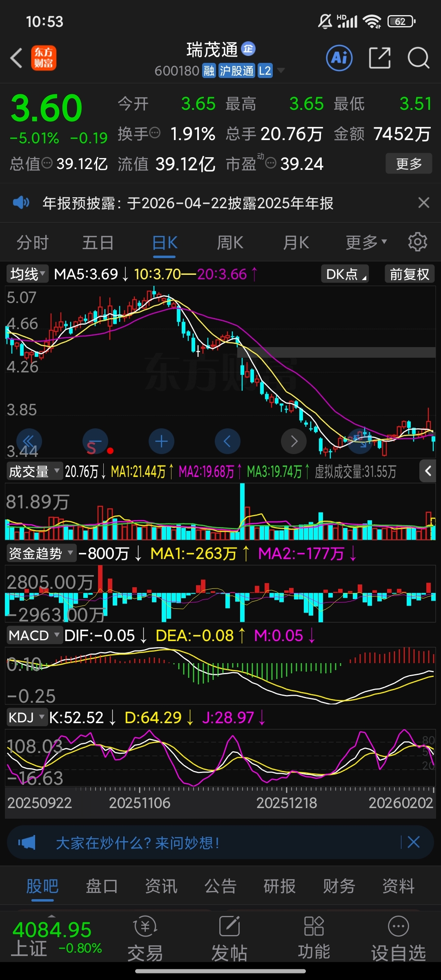Switch to 五日 chart tab
Viewport: 441px width, 980px height.
pos(98,243)
